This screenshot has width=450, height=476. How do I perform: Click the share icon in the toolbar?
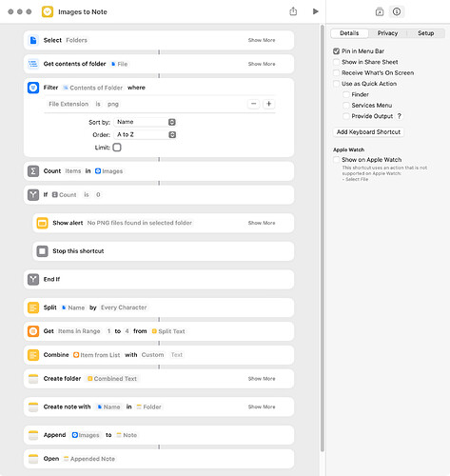point(293,11)
